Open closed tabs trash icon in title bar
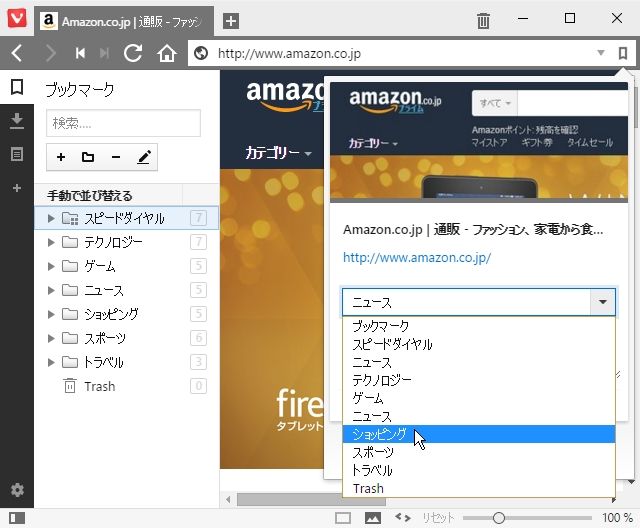640x528 pixels. point(483,20)
